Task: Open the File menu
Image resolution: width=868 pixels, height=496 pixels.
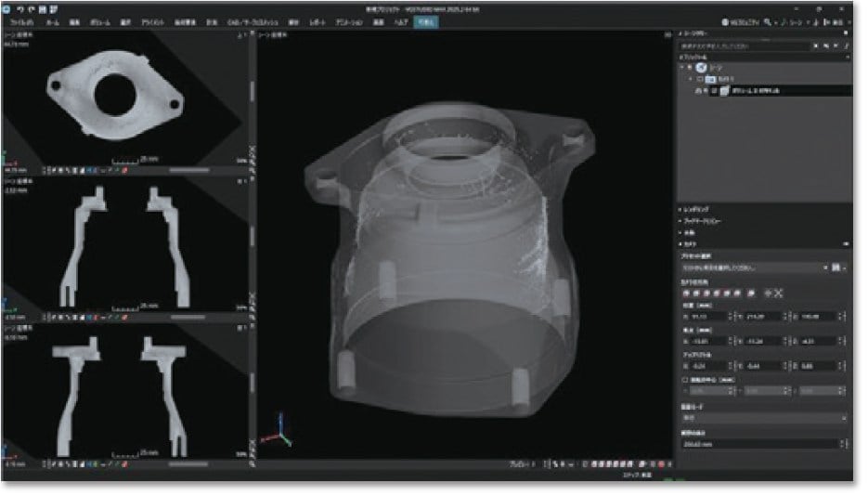Action: point(20,21)
